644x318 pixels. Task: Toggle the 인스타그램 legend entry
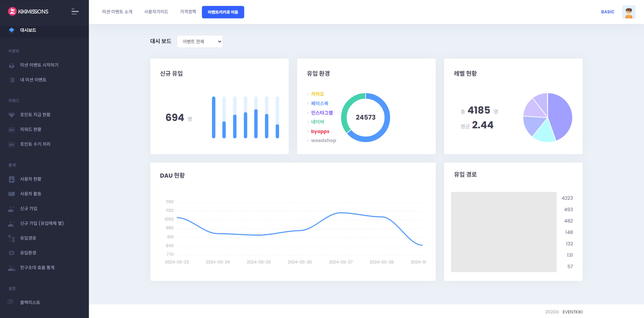[x=321, y=113]
